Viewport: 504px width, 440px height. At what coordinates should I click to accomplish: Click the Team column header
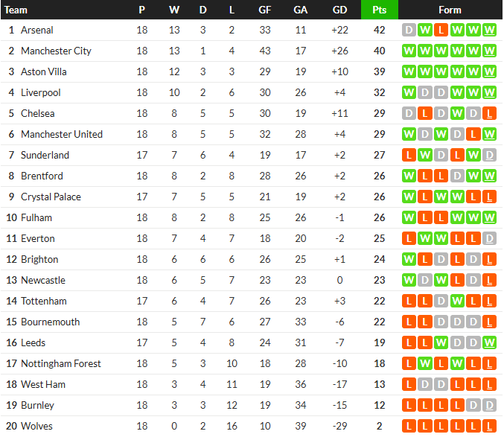point(16,10)
